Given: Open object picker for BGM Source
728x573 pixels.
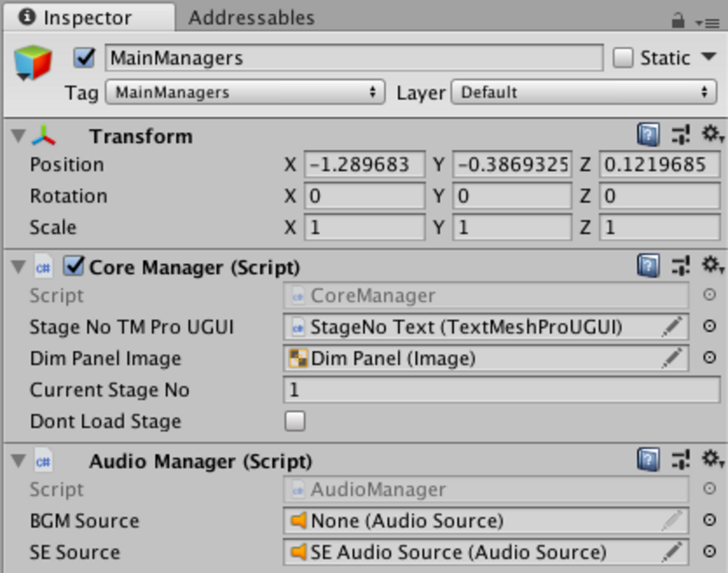Looking at the screenshot, I should [710, 520].
